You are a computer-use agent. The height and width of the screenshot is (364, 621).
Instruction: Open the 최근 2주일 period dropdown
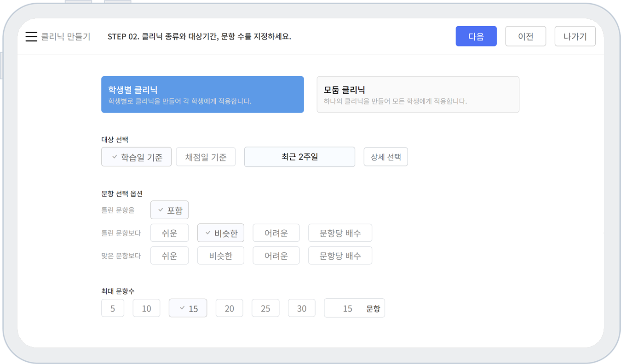pos(299,157)
